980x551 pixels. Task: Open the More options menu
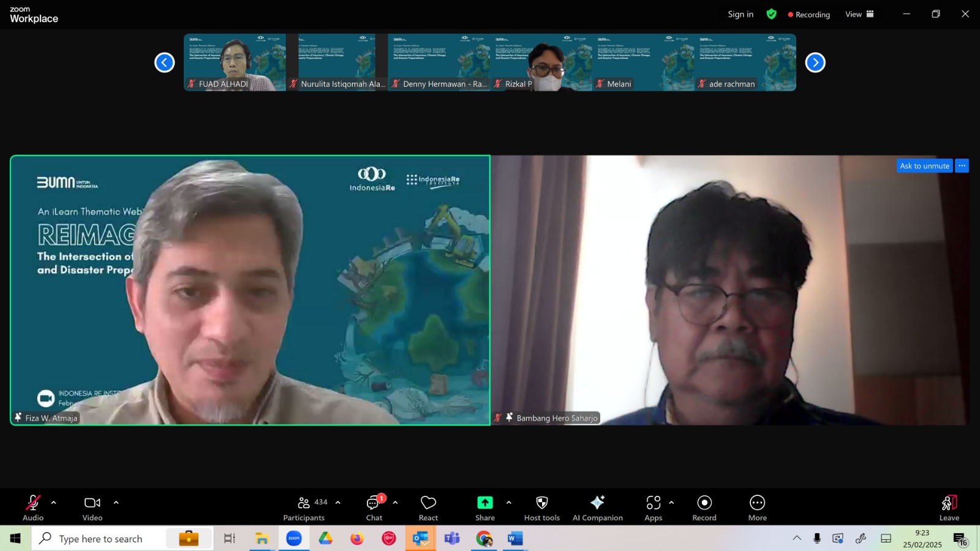click(x=758, y=508)
